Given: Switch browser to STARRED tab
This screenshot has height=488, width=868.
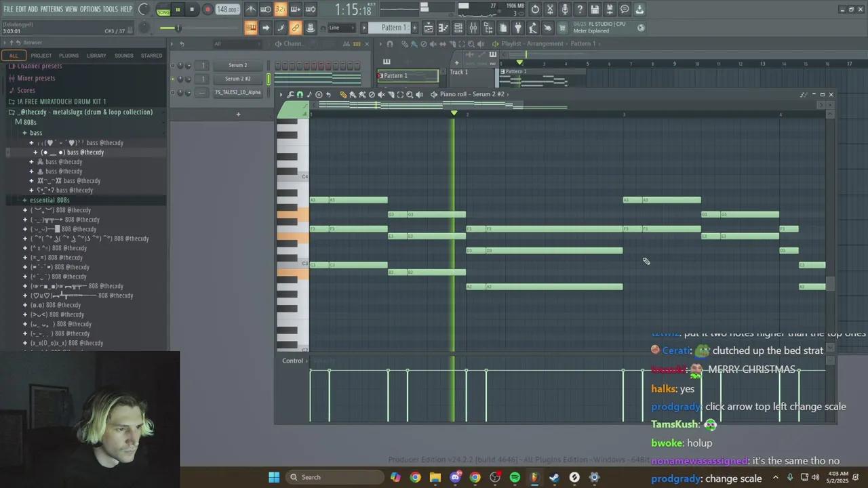Looking at the screenshot, I should (151, 56).
